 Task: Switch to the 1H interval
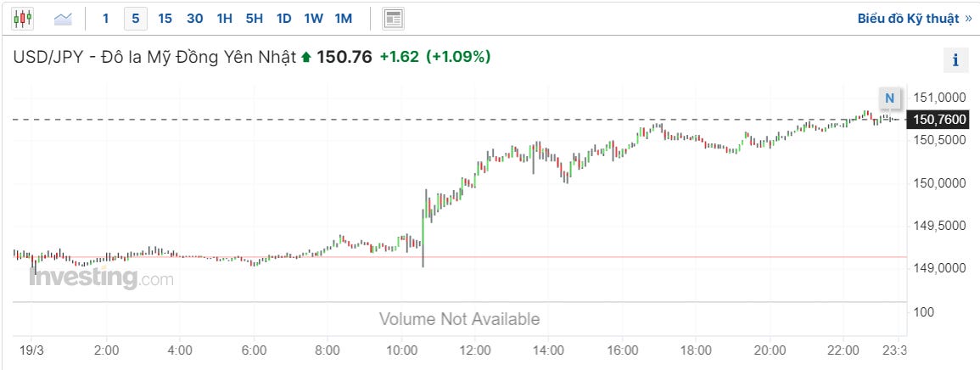pyautogui.click(x=224, y=18)
